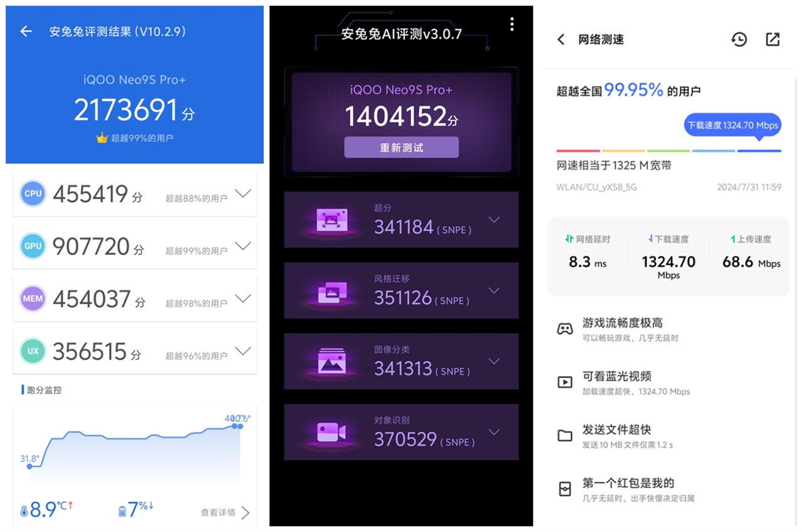Screen dimensions: 802x532
Task: Tap the 重新测试 retest button
Action: (401, 148)
